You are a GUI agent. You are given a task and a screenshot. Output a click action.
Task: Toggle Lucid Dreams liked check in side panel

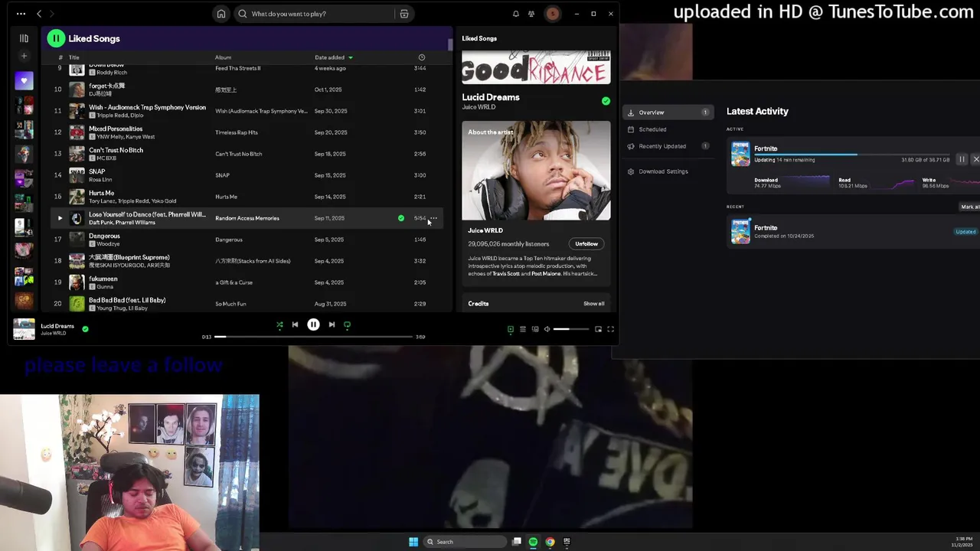[x=606, y=101]
